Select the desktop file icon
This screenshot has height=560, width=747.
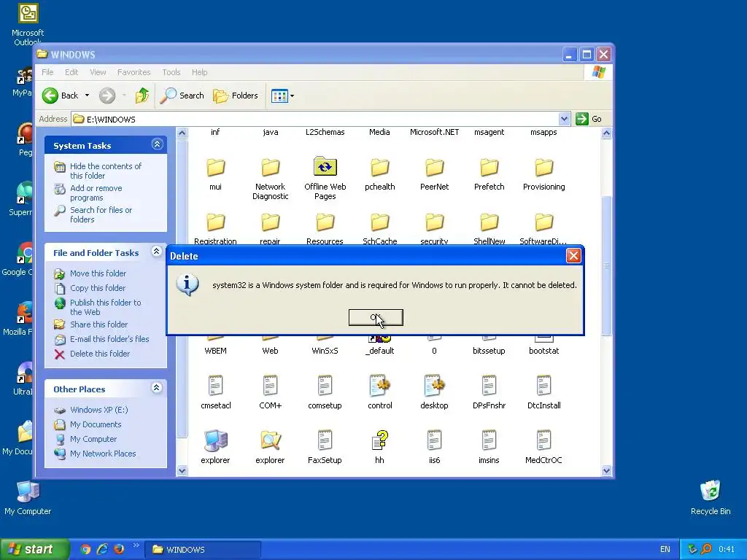[x=435, y=386]
